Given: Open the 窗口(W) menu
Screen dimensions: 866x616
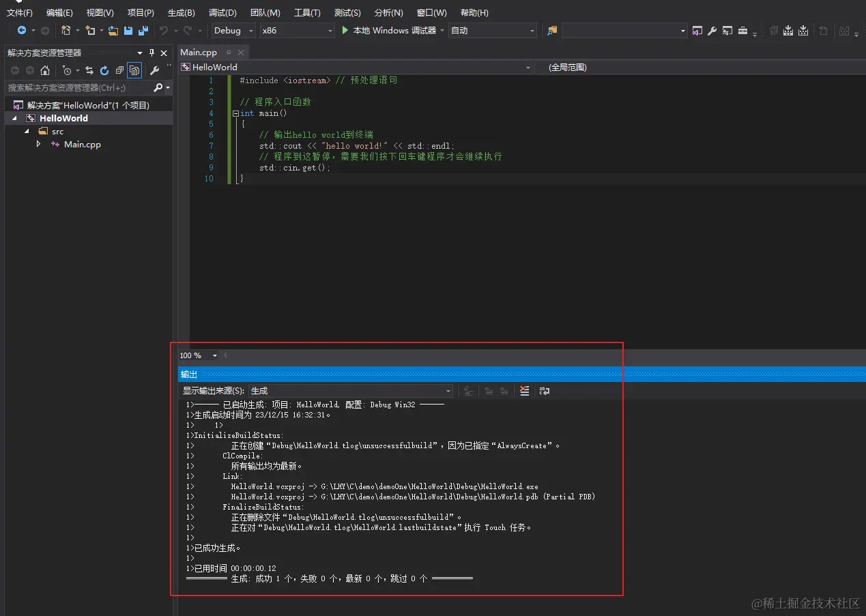Looking at the screenshot, I should [431, 13].
